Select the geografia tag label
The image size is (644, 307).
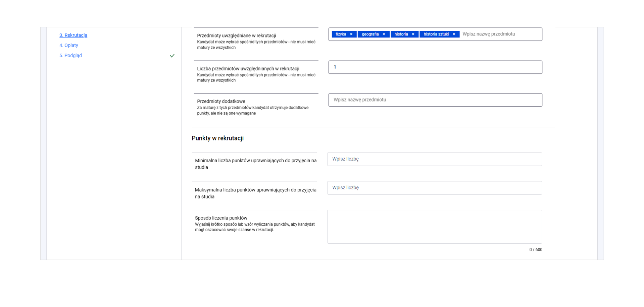(370, 34)
